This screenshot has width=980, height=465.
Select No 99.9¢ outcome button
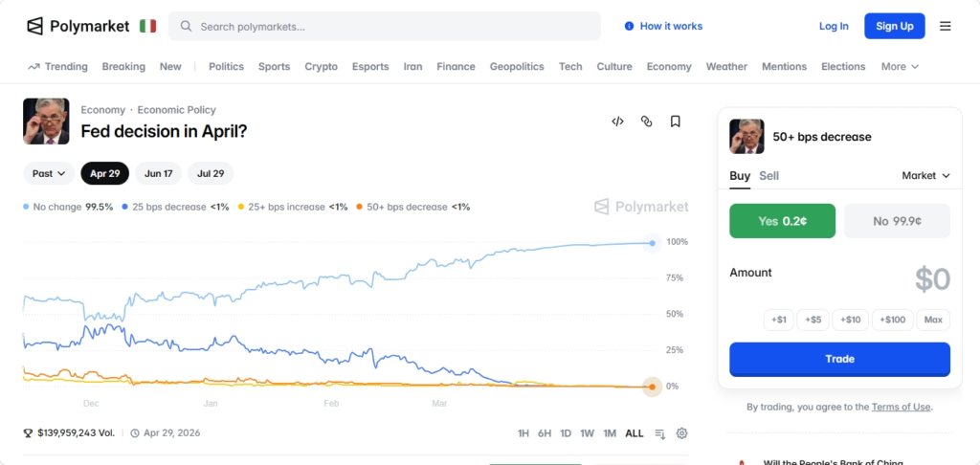(x=898, y=221)
